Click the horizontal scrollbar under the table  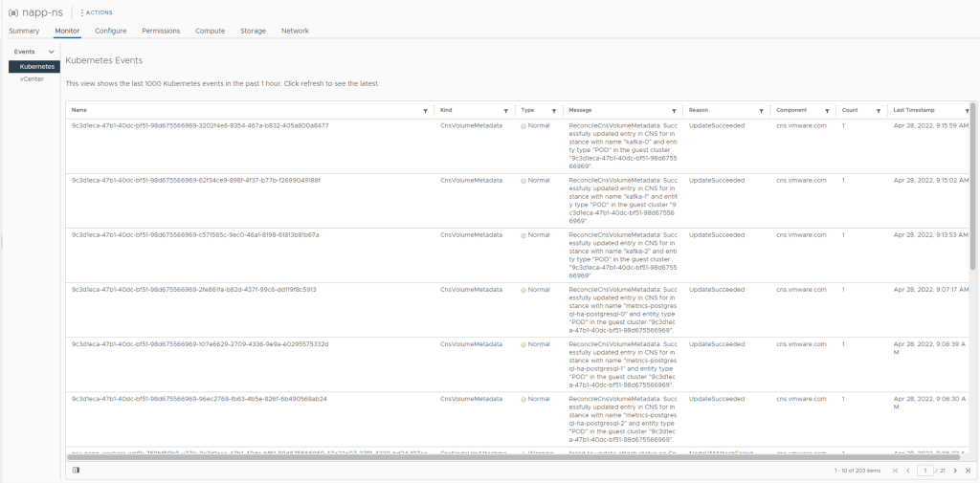tap(479, 456)
